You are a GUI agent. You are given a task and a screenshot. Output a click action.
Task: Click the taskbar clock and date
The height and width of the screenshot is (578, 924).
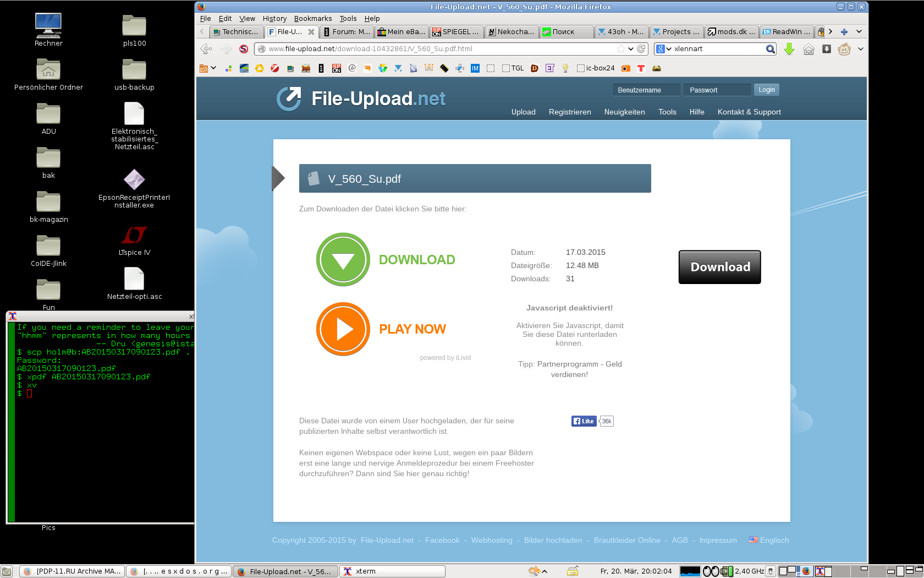click(636, 571)
